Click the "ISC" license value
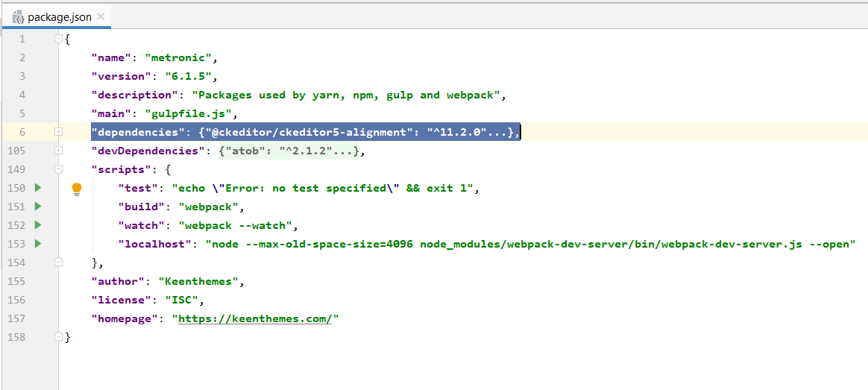868x390 pixels. click(x=181, y=300)
